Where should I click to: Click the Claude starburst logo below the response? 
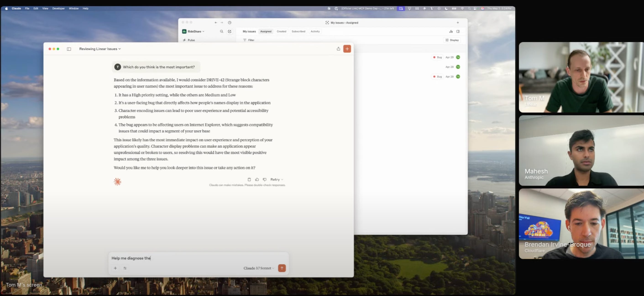tap(117, 182)
